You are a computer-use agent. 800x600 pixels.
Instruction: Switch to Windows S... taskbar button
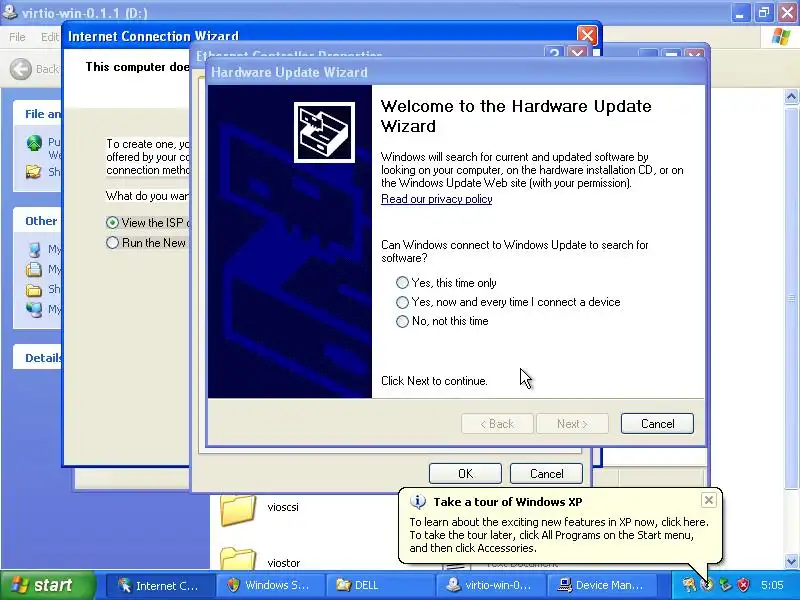point(270,585)
